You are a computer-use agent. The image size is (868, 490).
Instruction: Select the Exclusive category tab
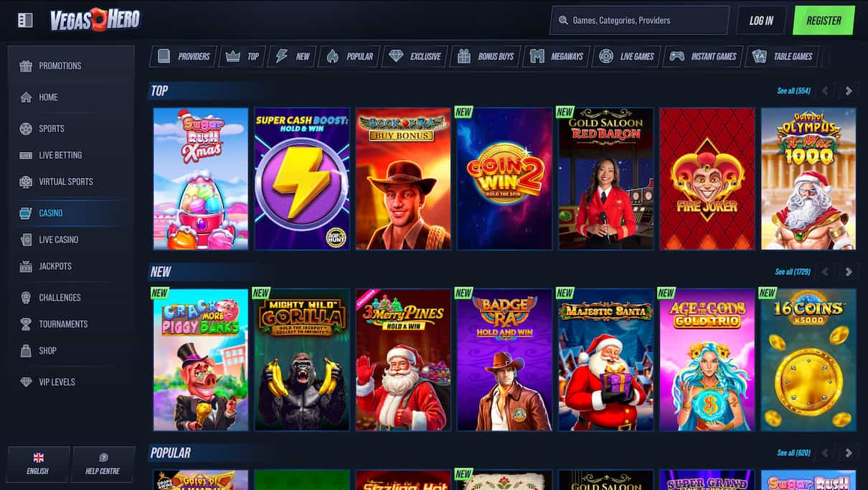(415, 56)
